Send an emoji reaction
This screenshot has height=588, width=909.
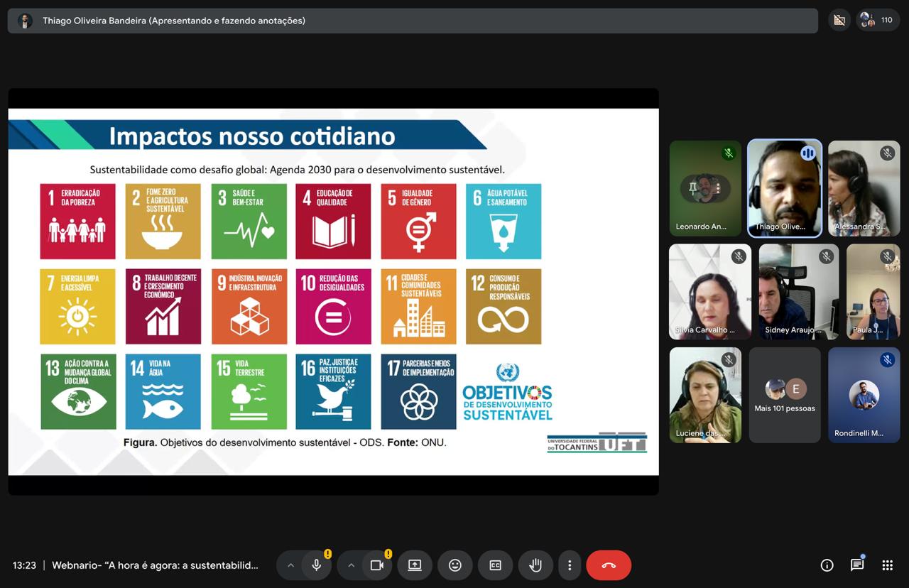click(x=454, y=565)
